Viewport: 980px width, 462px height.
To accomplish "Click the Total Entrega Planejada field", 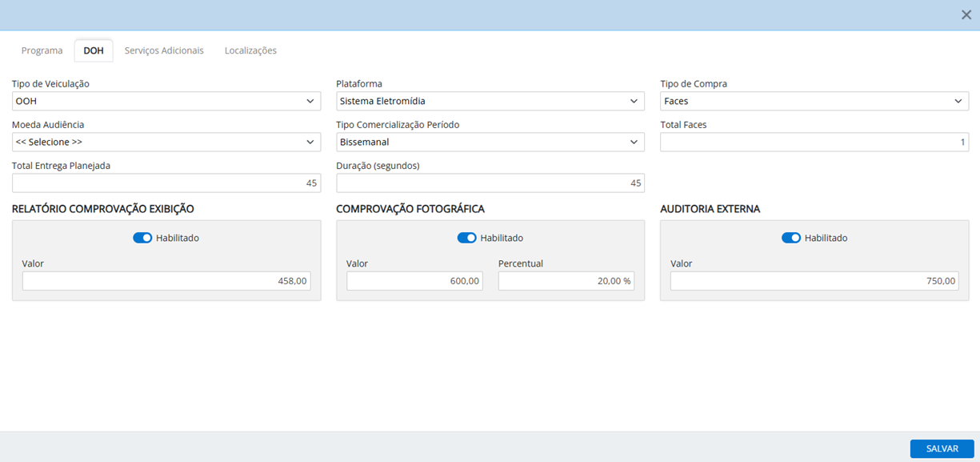I will tap(166, 183).
